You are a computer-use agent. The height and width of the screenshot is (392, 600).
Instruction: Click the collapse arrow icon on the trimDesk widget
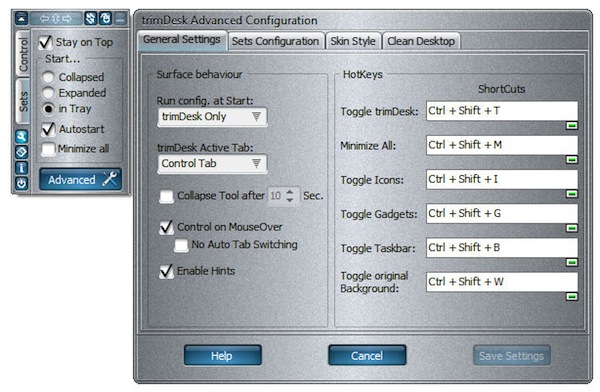[x=21, y=18]
